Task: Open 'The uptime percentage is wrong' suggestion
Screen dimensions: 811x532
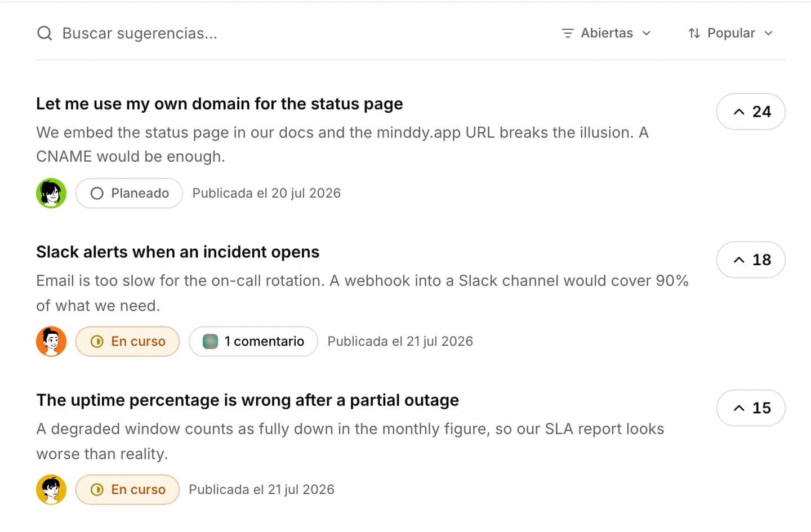Action: click(x=247, y=400)
